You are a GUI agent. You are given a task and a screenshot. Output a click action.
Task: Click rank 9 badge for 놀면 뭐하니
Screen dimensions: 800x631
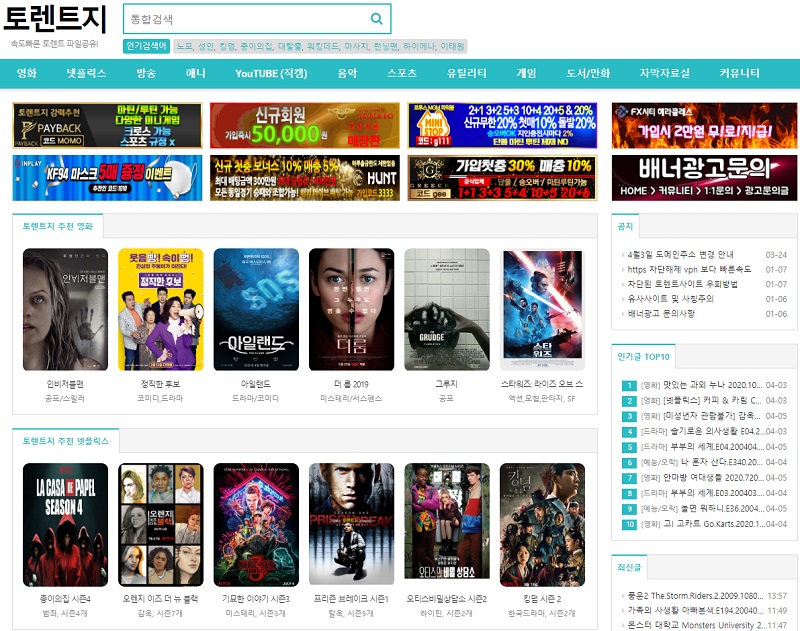(x=629, y=509)
